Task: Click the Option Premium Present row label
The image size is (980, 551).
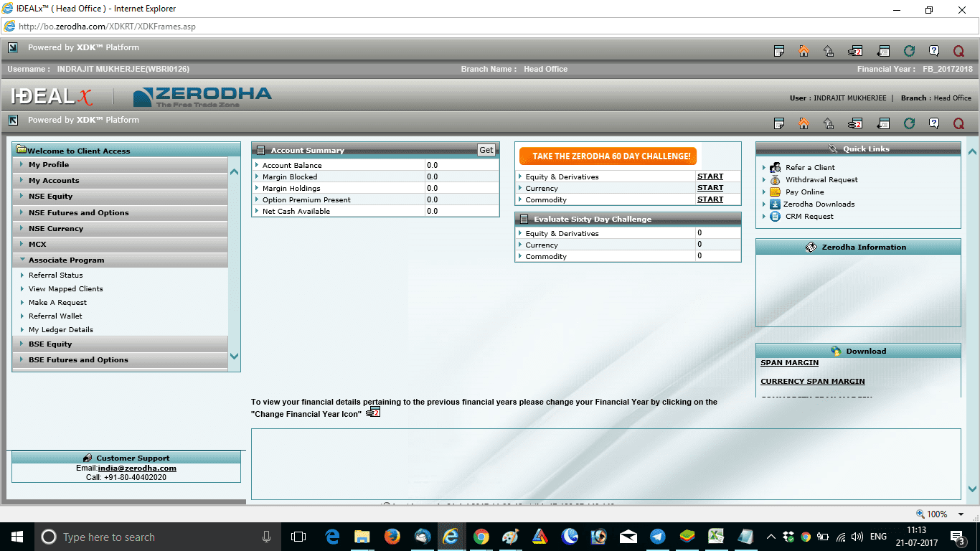Action: [306, 199]
